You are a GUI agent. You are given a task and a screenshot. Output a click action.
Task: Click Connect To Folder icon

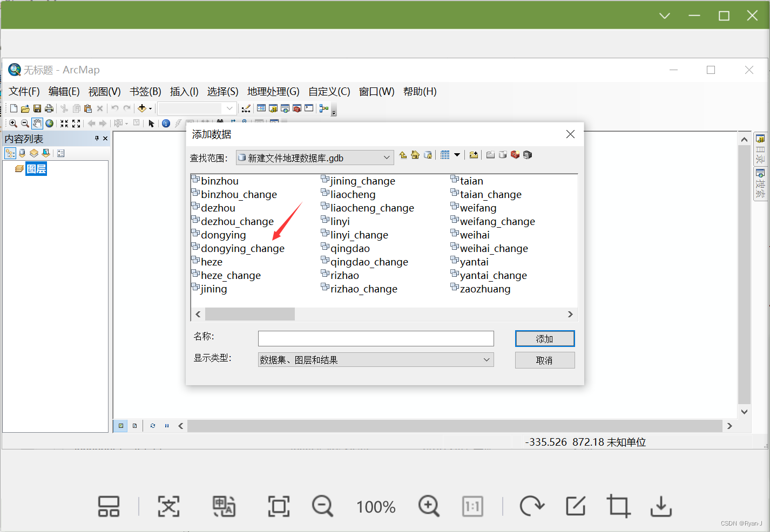click(x=474, y=155)
